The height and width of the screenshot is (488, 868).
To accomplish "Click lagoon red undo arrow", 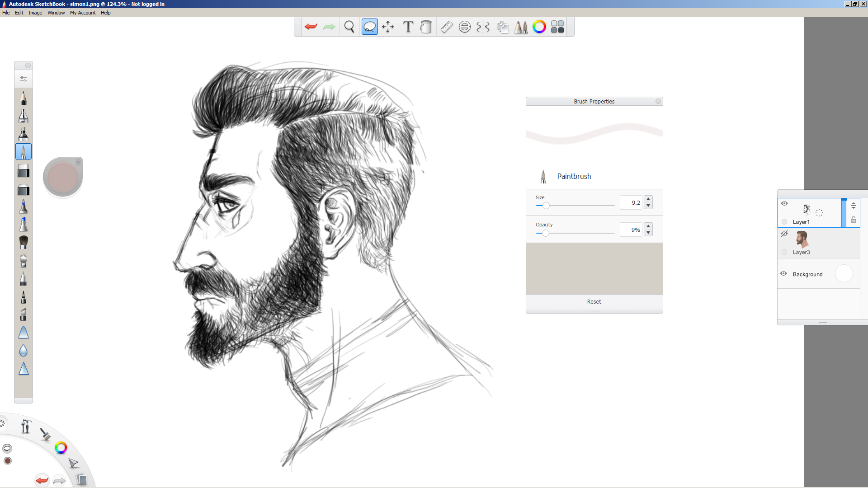I will point(42,480).
